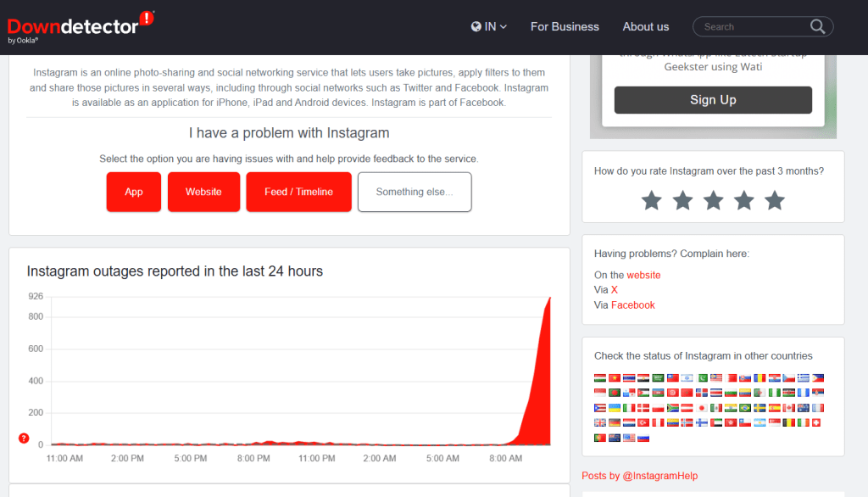The image size is (868, 497).
Task: Give Instagram a one-star rating
Action: click(651, 201)
